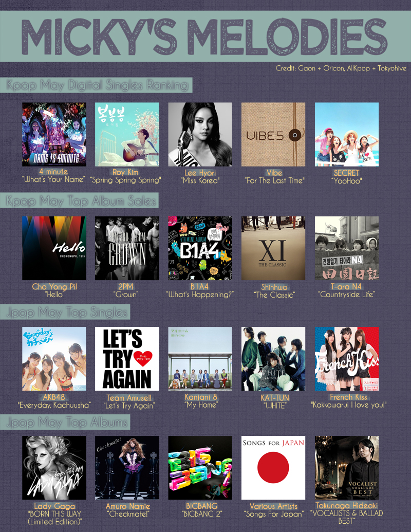411x532 pixels.
Task: Select the AKB48 Everyday Kachuusha cover
Action: pos(54,359)
